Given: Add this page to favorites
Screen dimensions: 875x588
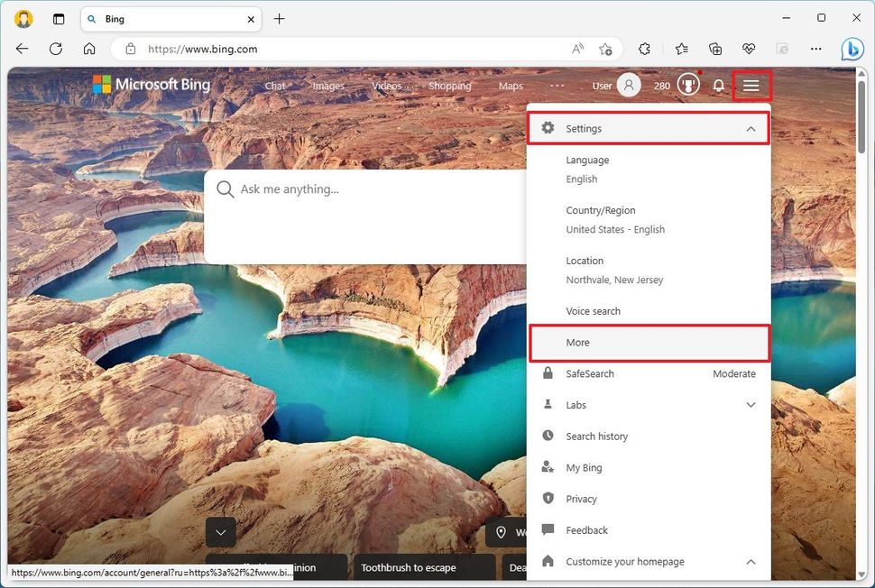Looking at the screenshot, I should point(606,49).
